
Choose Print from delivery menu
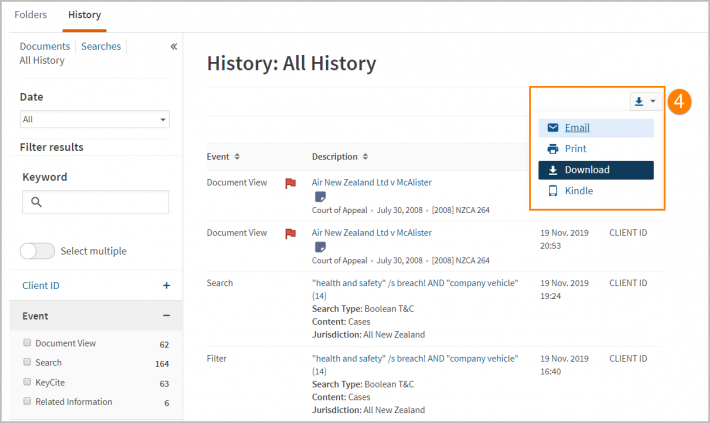[596, 149]
